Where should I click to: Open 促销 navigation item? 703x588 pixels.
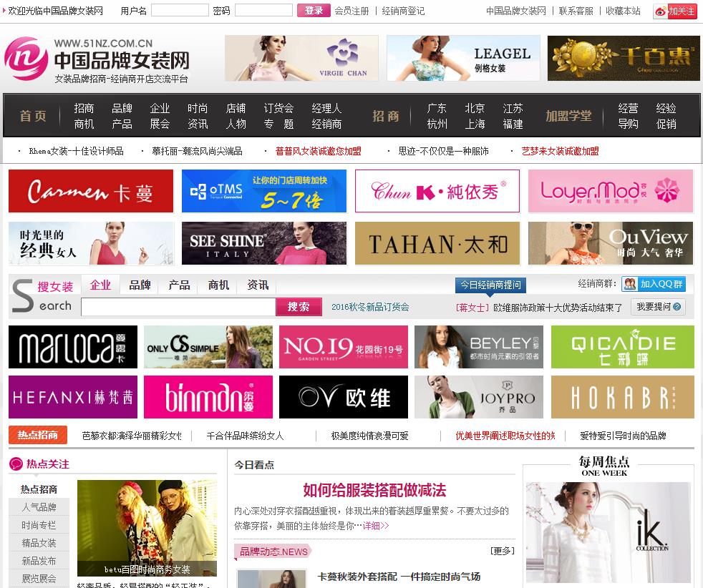point(666,124)
